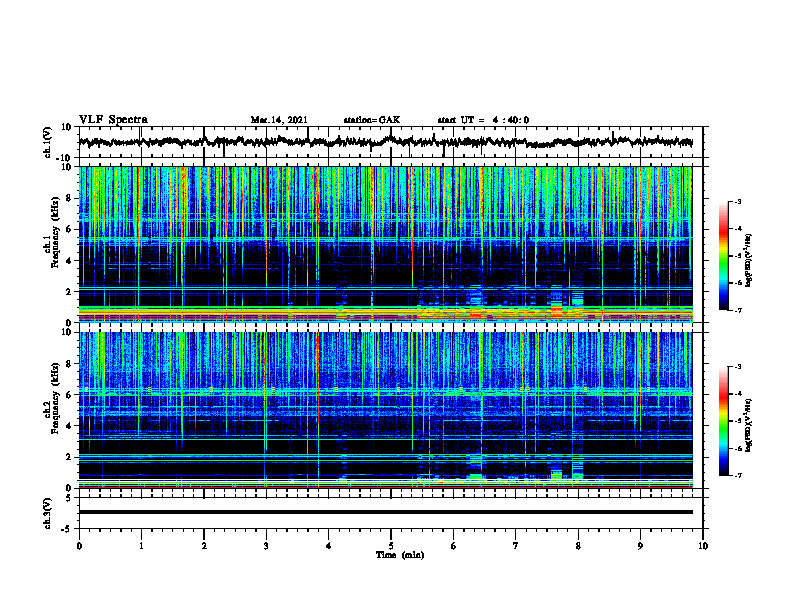Click the time axis tick label "5"
The height and width of the screenshot is (612, 792).
(391, 546)
